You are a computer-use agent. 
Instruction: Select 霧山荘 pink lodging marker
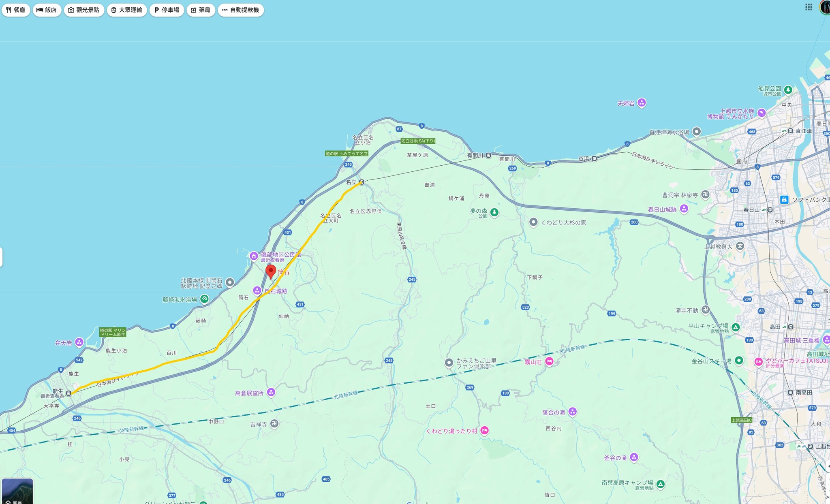pyautogui.click(x=549, y=361)
